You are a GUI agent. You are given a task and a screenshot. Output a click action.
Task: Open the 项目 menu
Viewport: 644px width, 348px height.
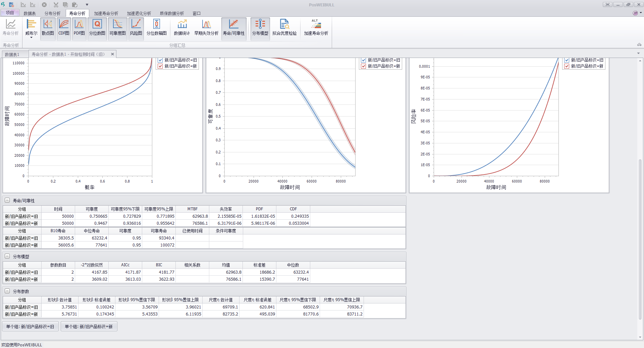tap(10, 13)
